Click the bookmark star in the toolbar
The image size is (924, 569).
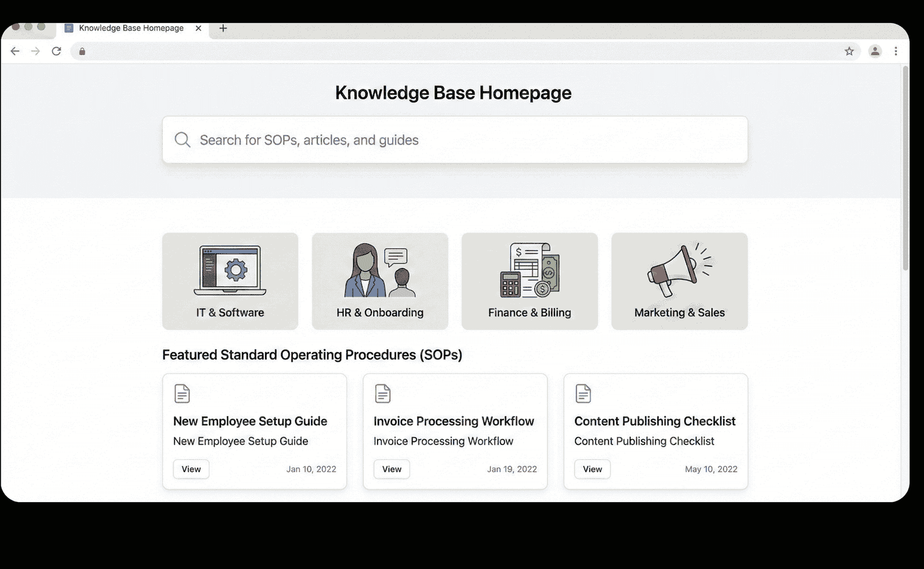[x=850, y=51]
